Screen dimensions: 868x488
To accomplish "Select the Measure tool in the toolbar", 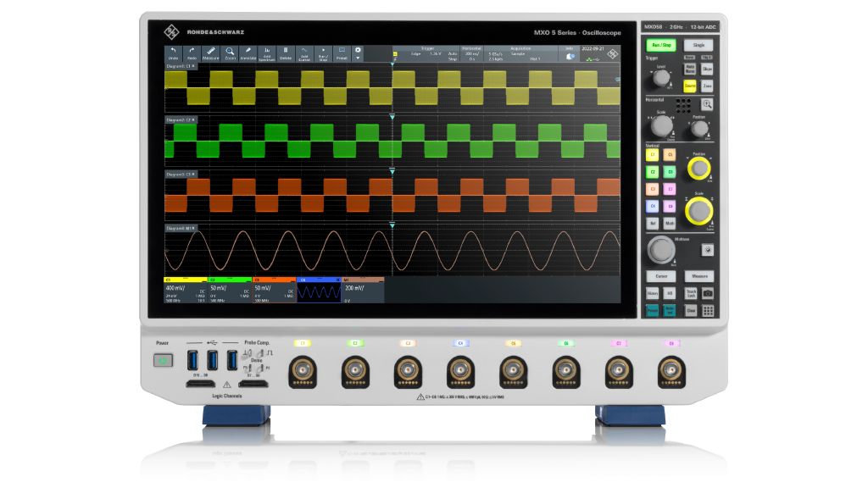I will point(211,53).
